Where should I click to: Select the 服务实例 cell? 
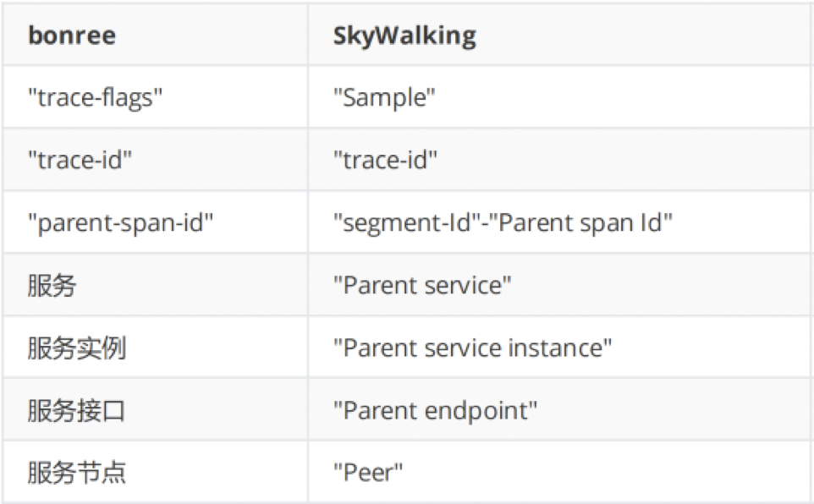coord(76,348)
